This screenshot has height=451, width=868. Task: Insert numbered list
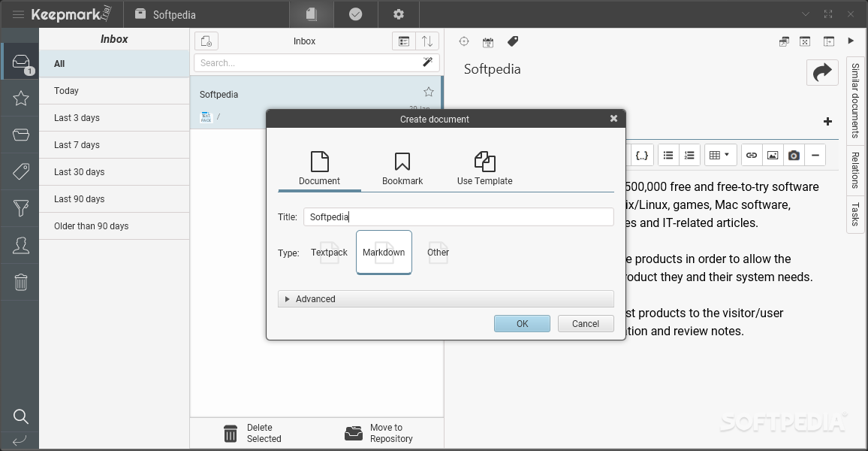689,155
